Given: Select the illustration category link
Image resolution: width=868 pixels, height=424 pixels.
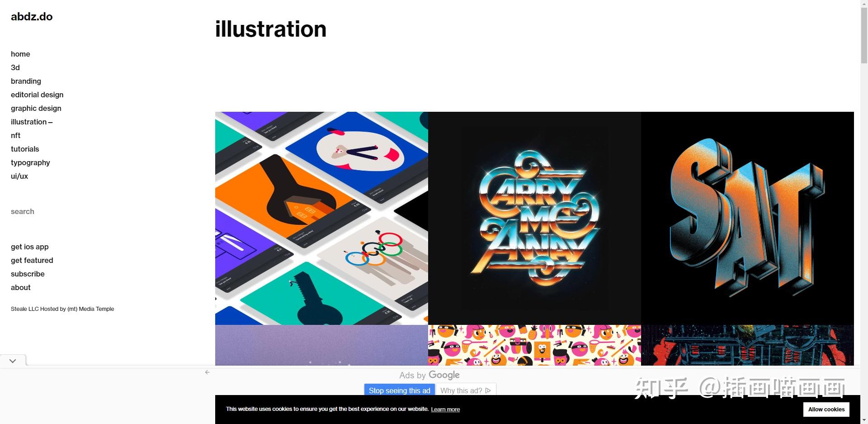Looking at the screenshot, I should coord(32,122).
